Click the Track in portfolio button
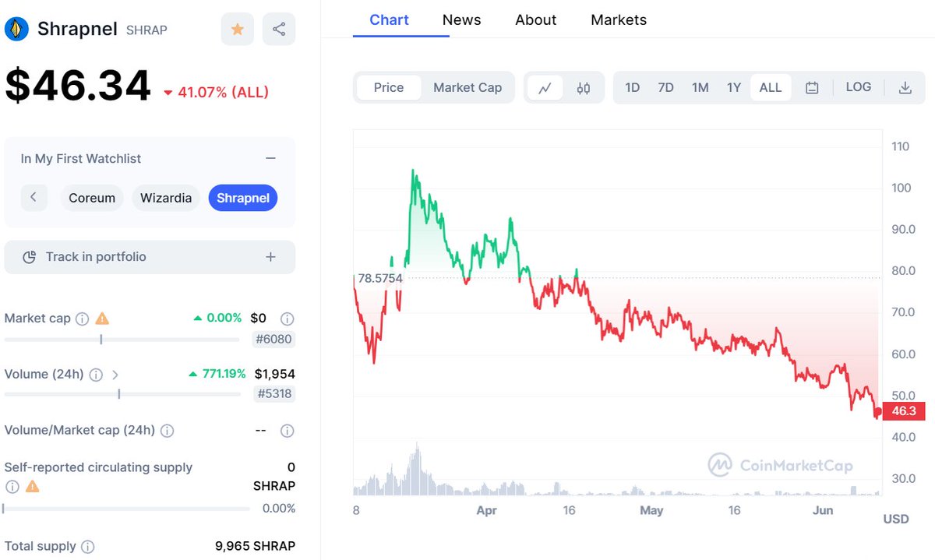Image resolution: width=935 pixels, height=560 pixels. 150,257
